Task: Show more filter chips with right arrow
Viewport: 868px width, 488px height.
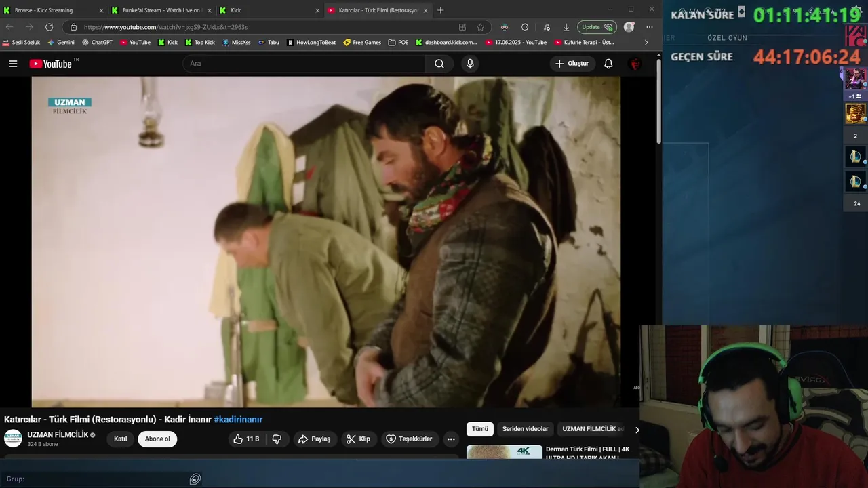Action: pos(637,430)
